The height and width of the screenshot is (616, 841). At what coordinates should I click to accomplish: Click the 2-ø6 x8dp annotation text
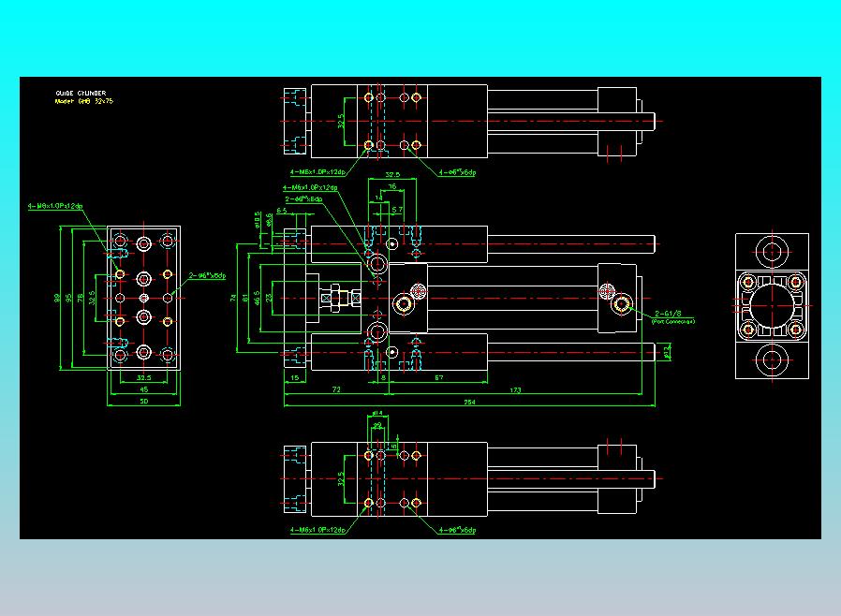(x=302, y=199)
